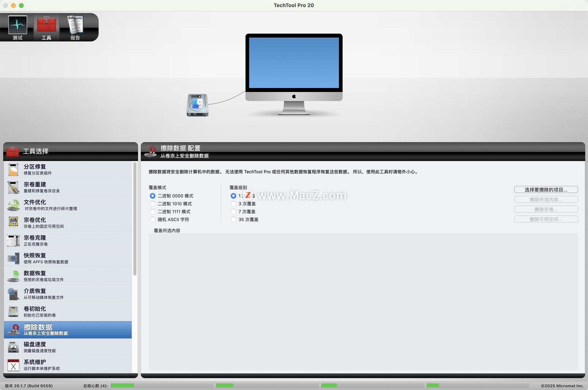Viewport: 588px width, 390px height.
Task: Click the 覆盖所选内容 empty list area
Action: pyautogui.click(x=363, y=302)
